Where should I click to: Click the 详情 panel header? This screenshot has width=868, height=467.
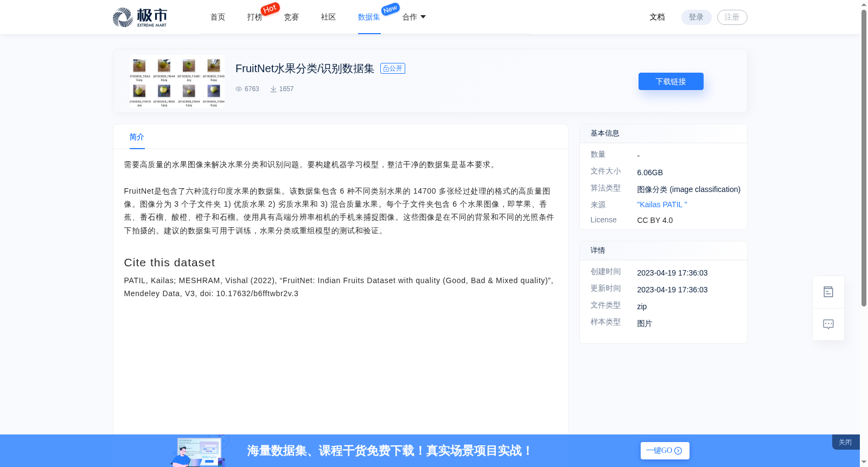[663, 251]
